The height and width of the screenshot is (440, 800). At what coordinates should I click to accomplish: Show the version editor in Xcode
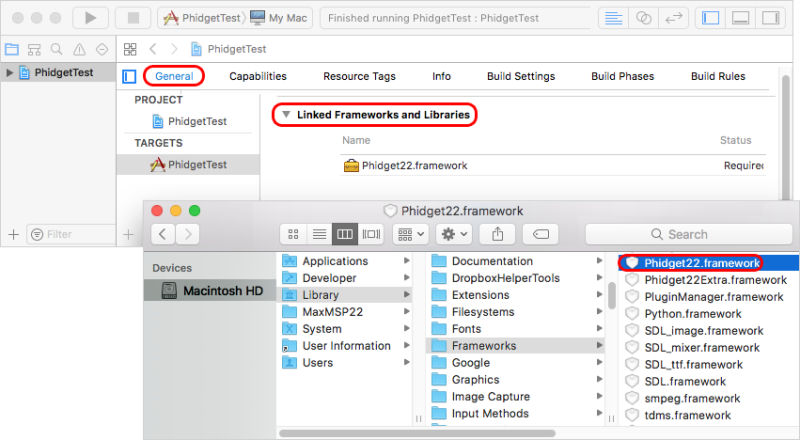coord(673,18)
